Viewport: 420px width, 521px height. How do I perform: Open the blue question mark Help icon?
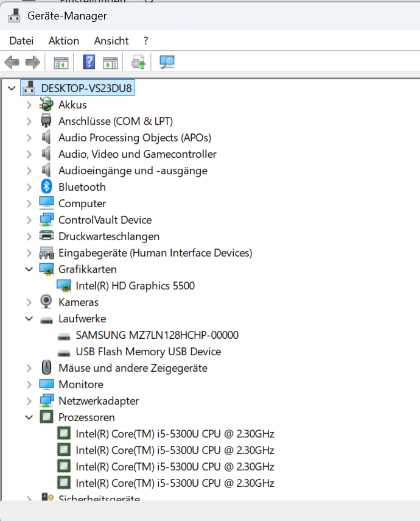[89, 62]
